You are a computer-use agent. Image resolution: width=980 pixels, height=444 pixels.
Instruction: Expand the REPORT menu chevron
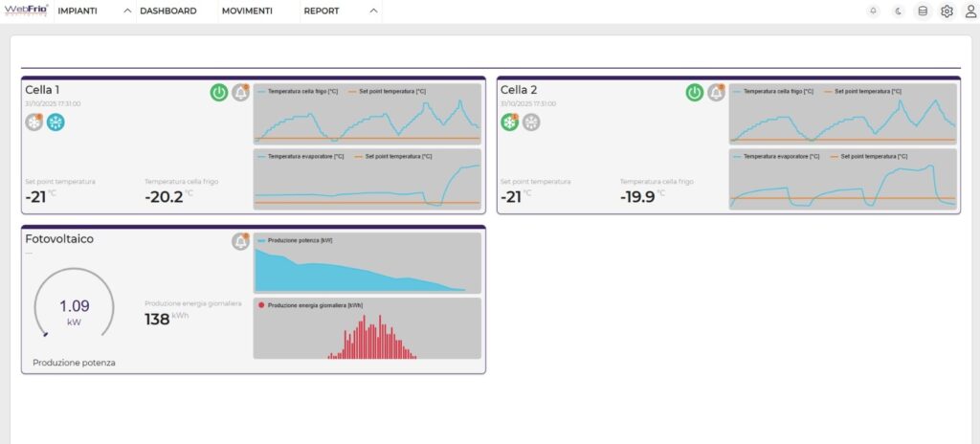coord(374,11)
